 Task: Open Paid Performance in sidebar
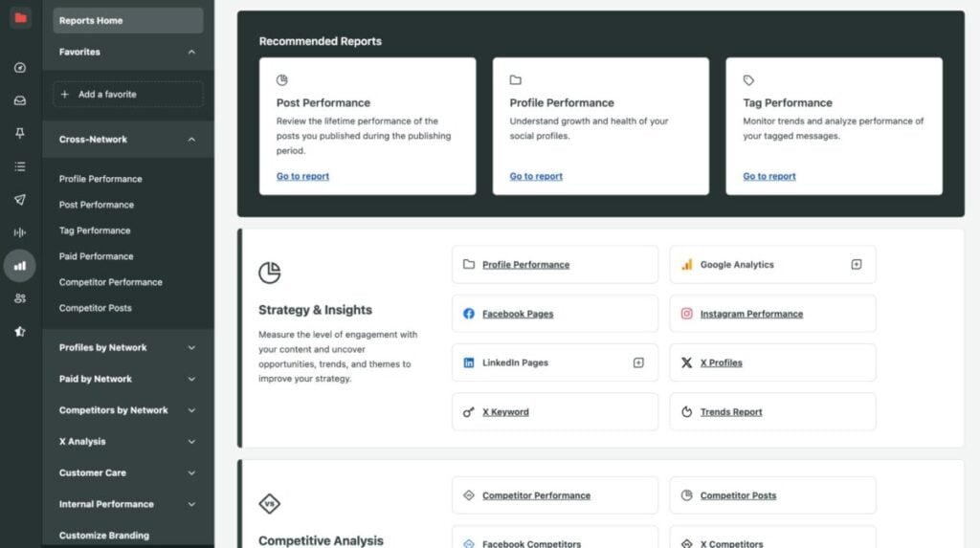click(x=97, y=256)
